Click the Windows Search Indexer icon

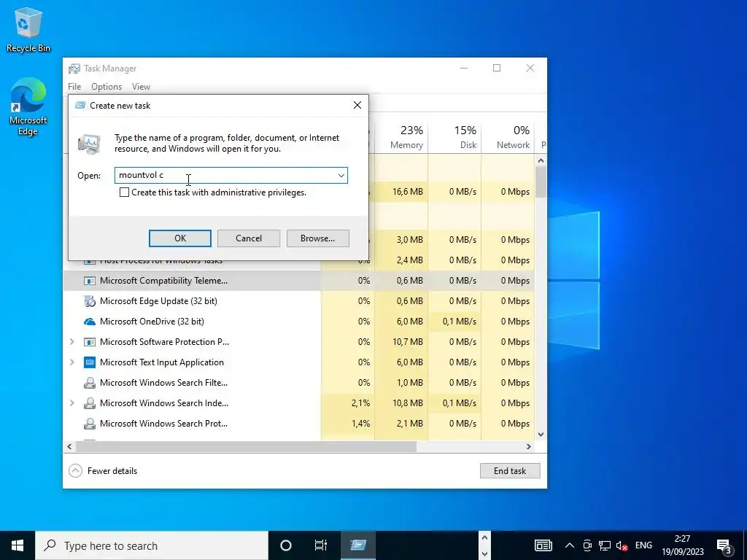click(x=90, y=403)
